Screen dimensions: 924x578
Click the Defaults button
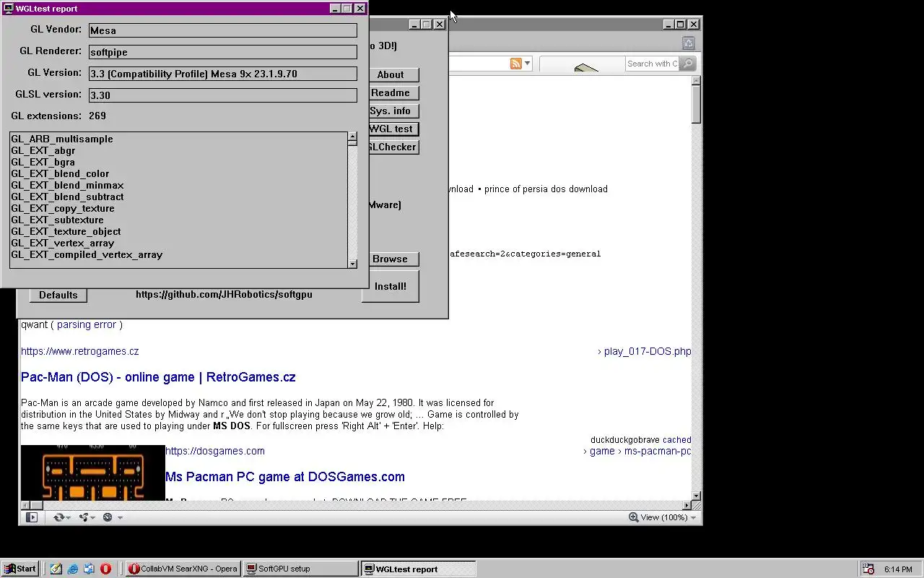click(58, 295)
